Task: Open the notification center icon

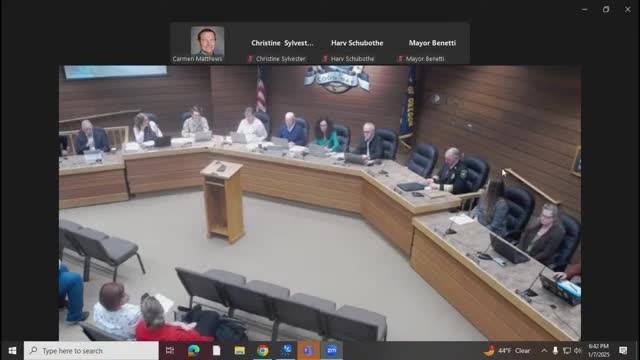Action: pyautogui.click(x=623, y=351)
